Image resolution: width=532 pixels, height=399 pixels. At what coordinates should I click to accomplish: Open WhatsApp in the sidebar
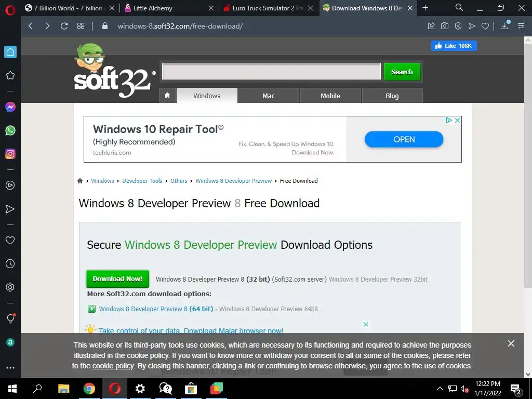pos(10,130)
